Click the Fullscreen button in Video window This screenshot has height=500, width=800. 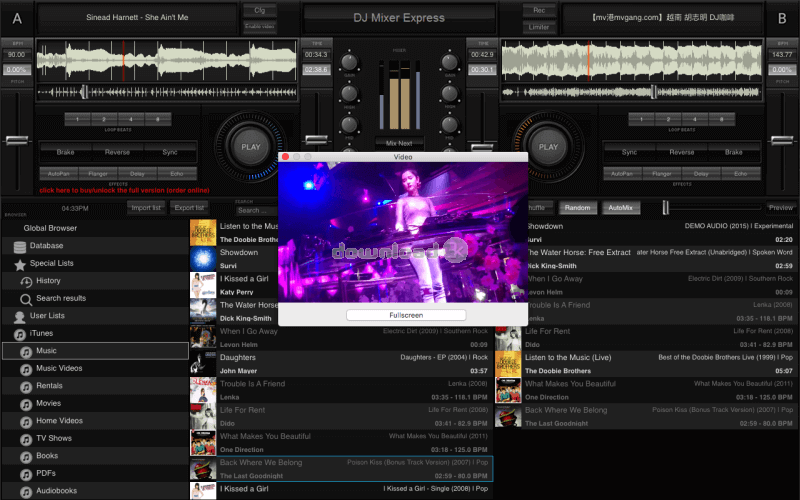click(x=406, y=315)
